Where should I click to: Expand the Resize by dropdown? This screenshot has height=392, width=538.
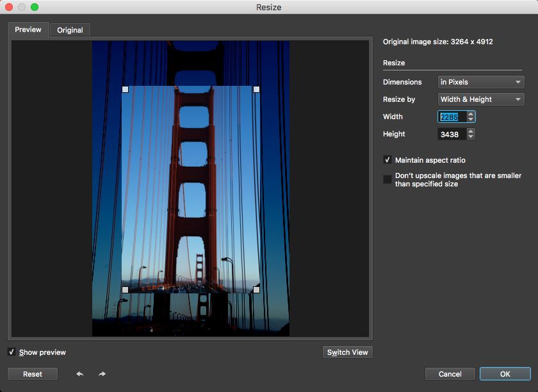click(x=481, y=99)
